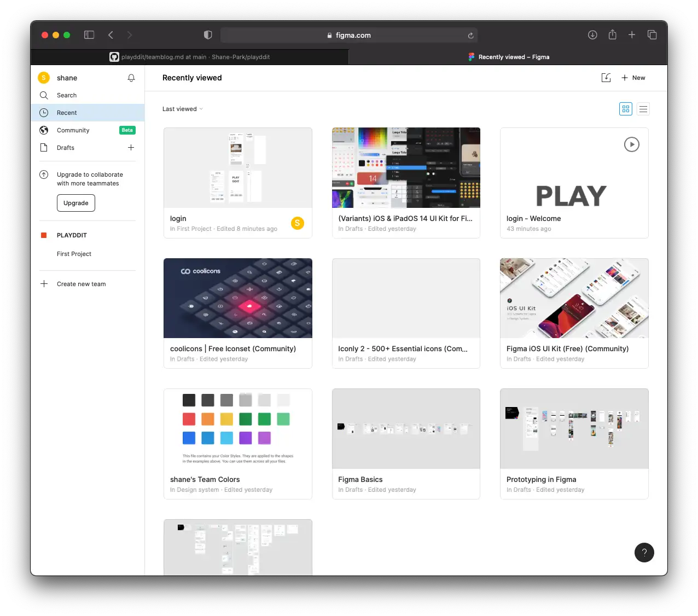Click the Community globe icon
Viewport: 698px width, 616px height.
[x=44, y=130]
